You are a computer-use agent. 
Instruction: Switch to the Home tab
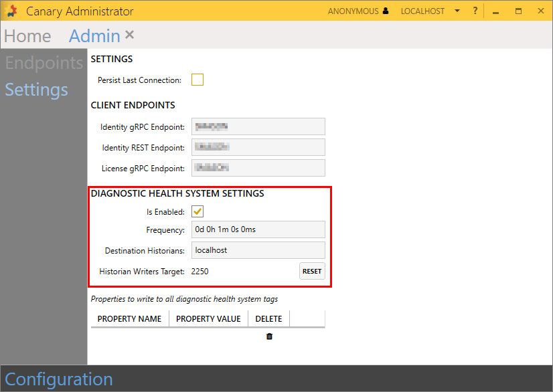click(x=27, y=36)
